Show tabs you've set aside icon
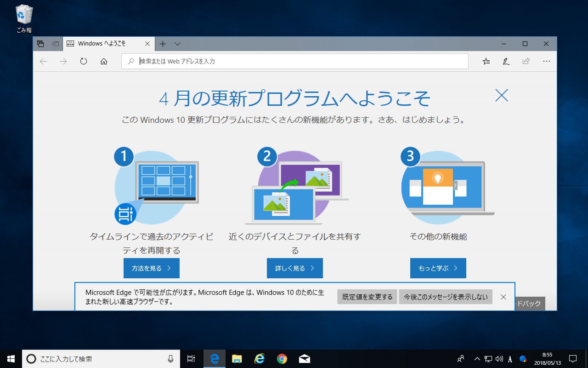This screenshot has width=588, height=368. [x=40, y=44]
